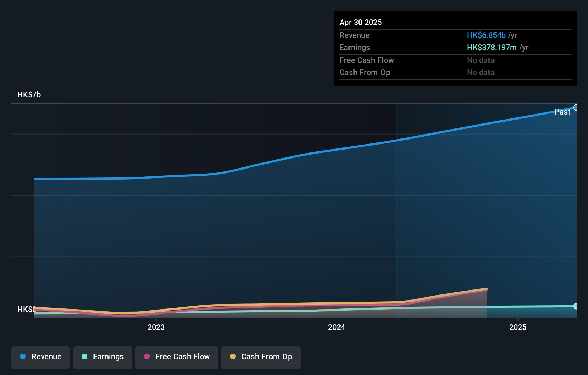
Task: Toggle the Cash From Op legend button
Action: [x=261, y=357]
